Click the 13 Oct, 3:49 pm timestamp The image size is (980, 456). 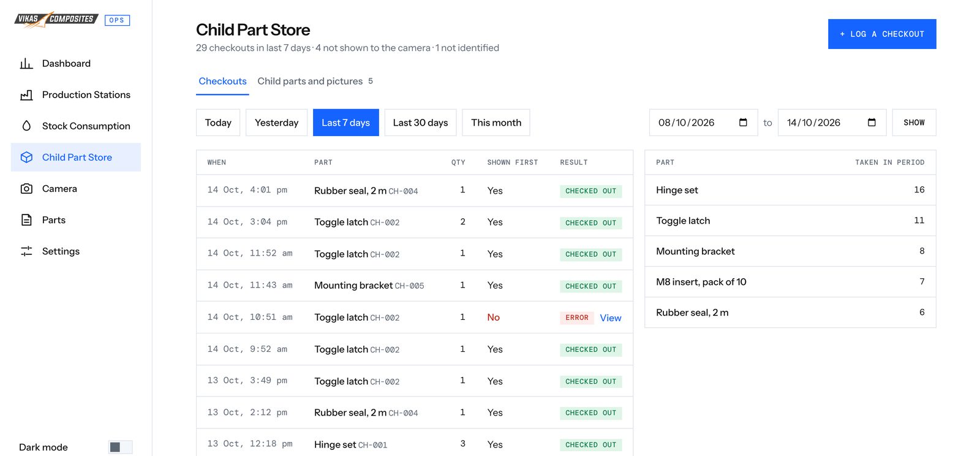click(247, 381)
